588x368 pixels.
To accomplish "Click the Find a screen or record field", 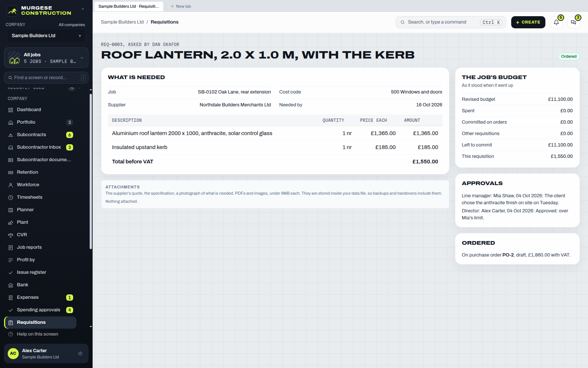I will 46,78.
